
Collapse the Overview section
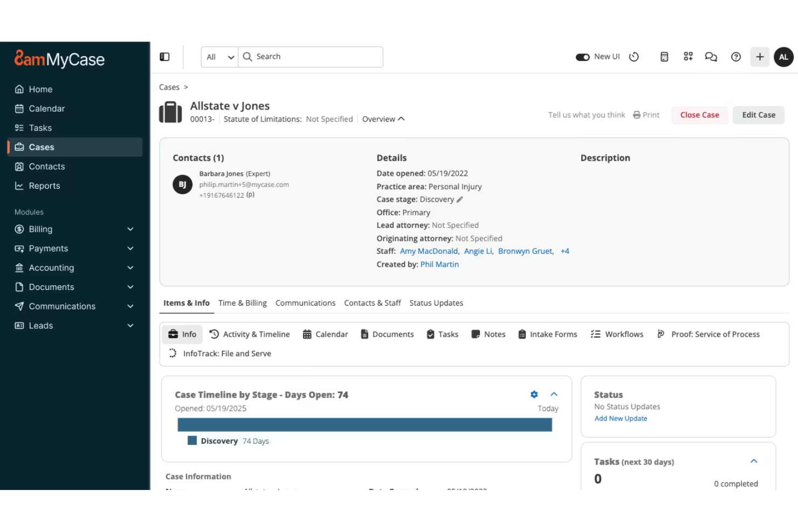[383, 119]
